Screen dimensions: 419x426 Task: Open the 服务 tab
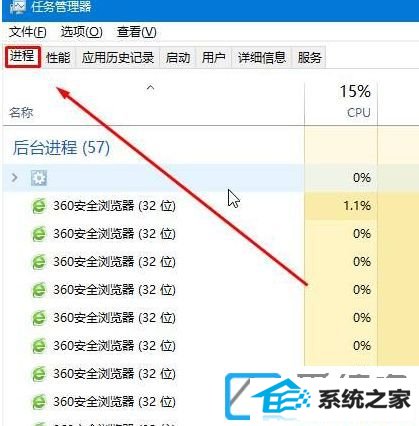tap(309, 58)
